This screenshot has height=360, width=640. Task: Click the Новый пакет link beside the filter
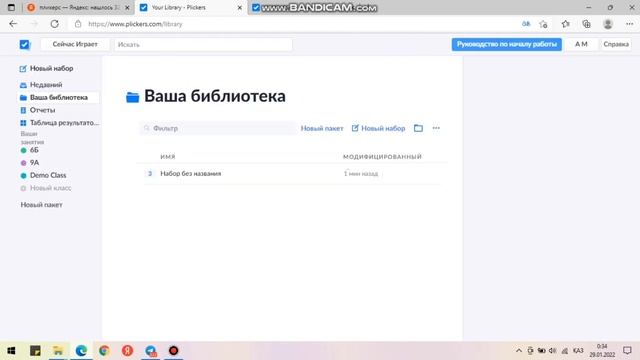pyautogui.click(x=322, y=128)
